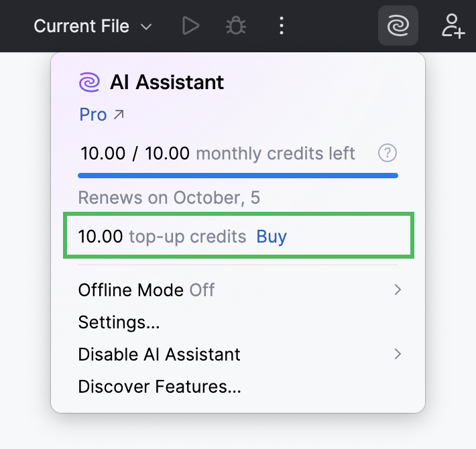Click the chevron beside Offline Mode
This screenshot has width=476, height=449.
click(398, 290)
